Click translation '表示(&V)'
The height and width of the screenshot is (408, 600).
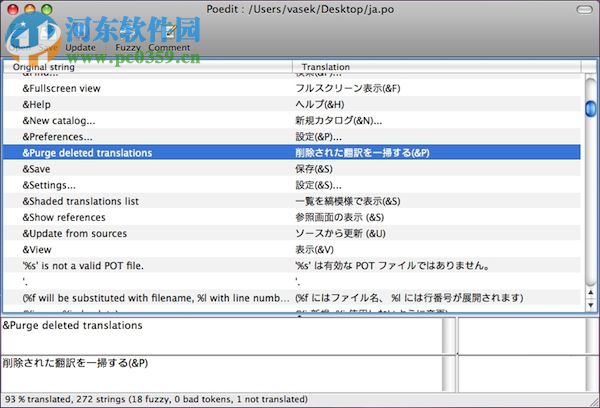[x=314, y=250]
